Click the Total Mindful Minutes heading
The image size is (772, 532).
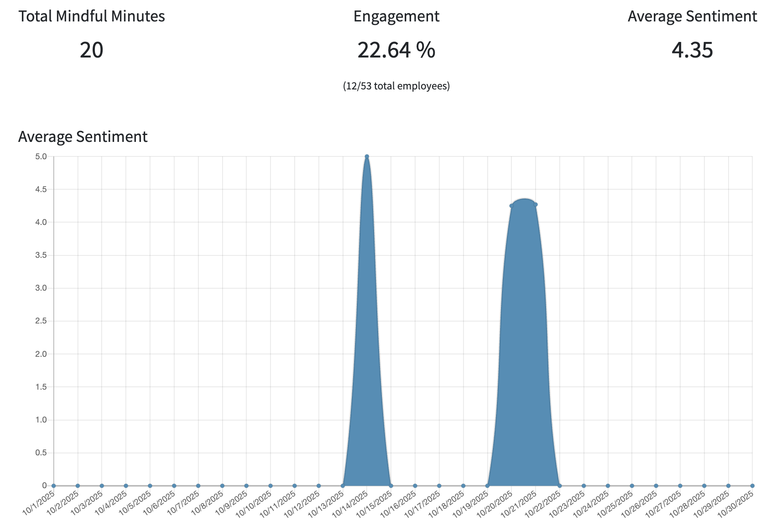[x=92, y=16]
